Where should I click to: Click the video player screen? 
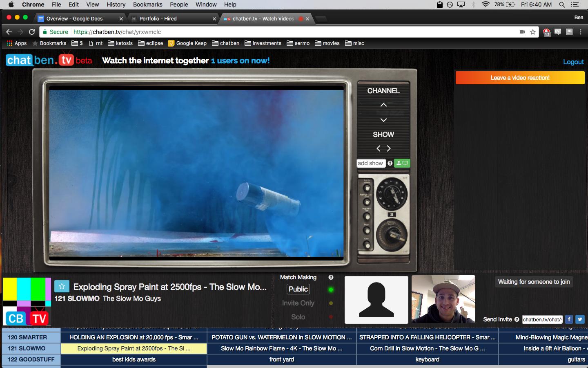coord(196,173)
